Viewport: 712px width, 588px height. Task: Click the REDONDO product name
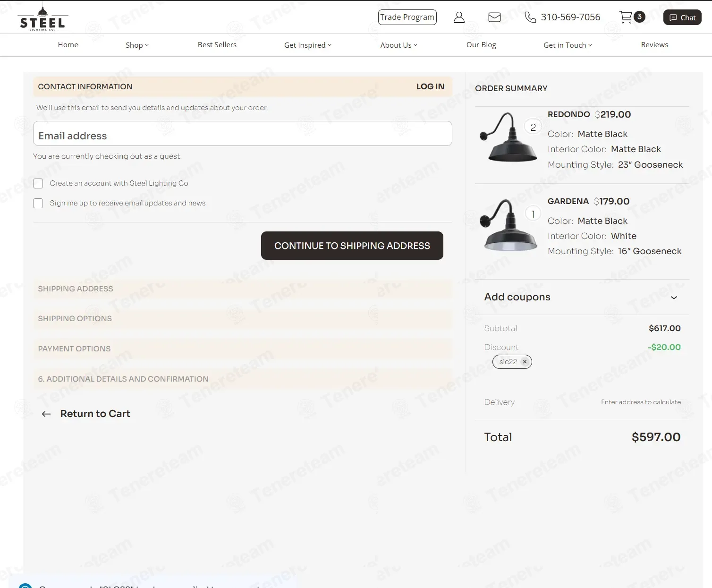point(568,114)
